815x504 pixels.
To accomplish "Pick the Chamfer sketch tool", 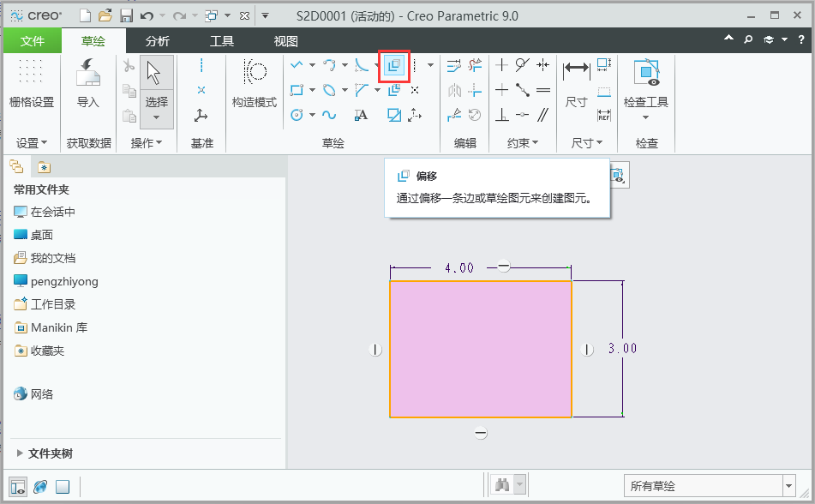I will point(362,90).
